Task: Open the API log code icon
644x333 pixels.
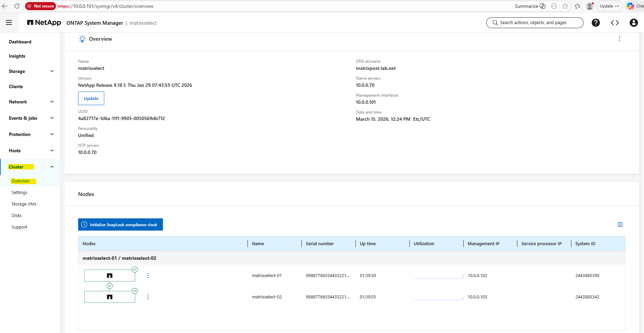Action: (614, 23)
